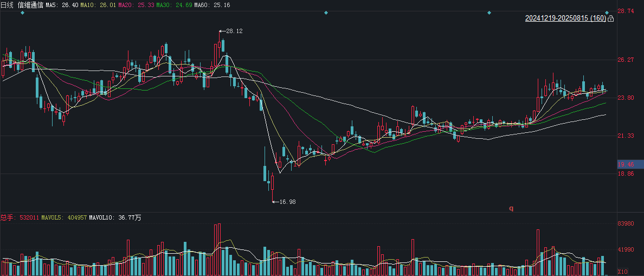Toggle the date range lock icon
Screen dimensions: 644x276
(610, 18)
